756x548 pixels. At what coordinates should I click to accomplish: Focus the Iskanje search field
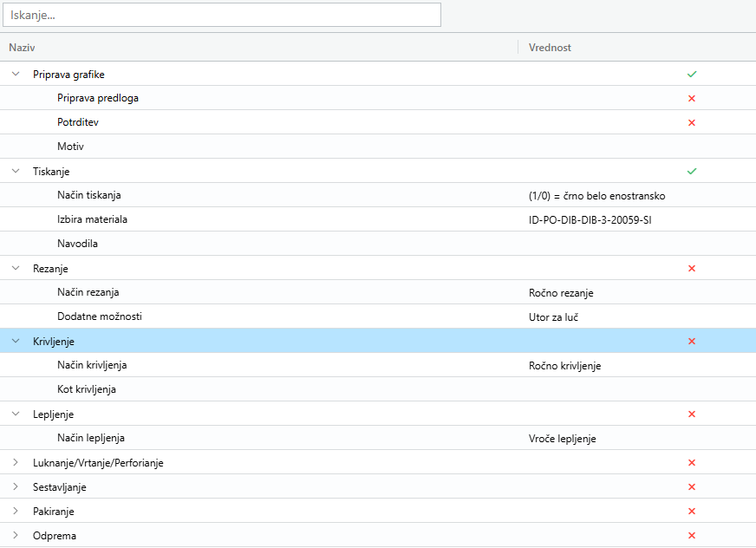pos(221,16)
